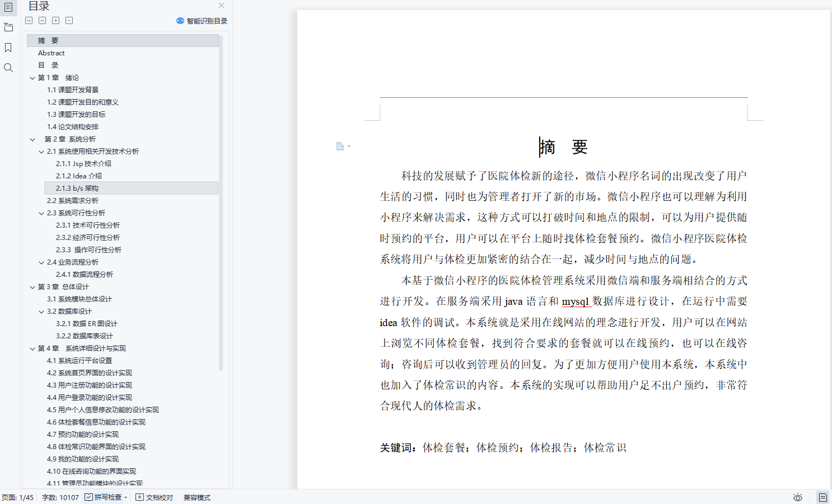Collapse the 2.1 系统使用相关开发技术分析 chevron
The image size is (832, 504).
coord(41,152)
